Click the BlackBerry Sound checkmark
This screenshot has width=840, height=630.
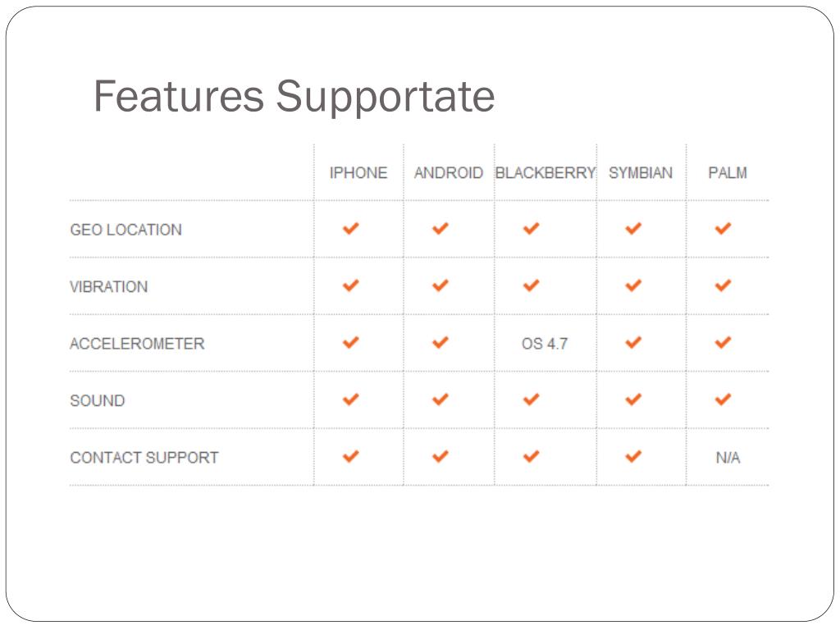point(532,399)
